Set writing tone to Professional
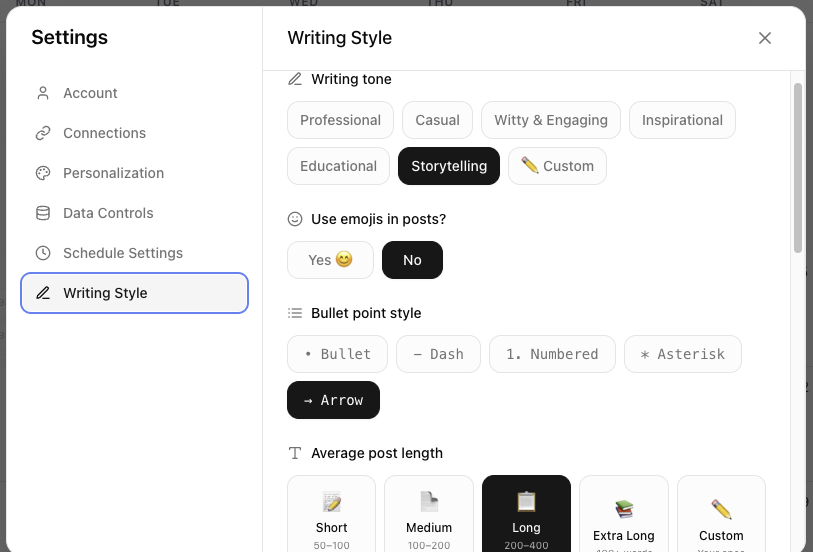 tap(340, 120)
